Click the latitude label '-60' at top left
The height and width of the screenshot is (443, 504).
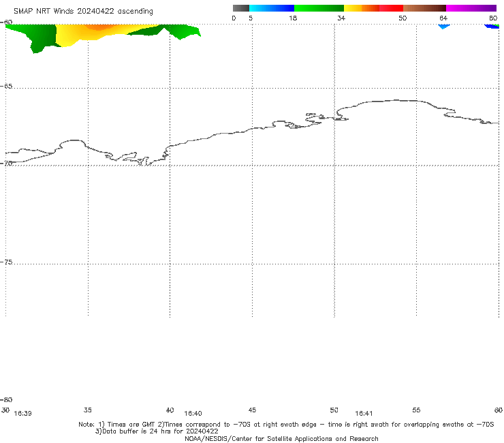(6, 22)
